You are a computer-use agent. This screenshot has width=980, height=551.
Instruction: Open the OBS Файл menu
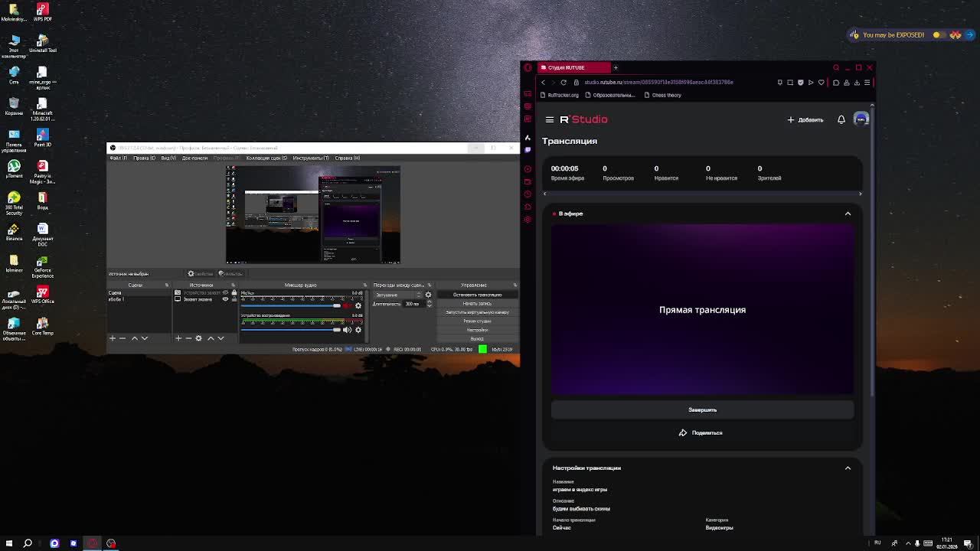tap(119, 158)
